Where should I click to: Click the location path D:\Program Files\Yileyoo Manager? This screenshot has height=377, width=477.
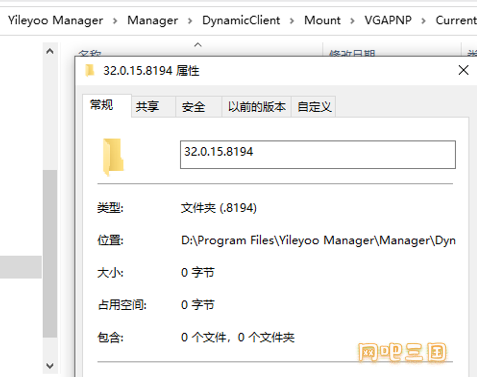coord(318,240)
